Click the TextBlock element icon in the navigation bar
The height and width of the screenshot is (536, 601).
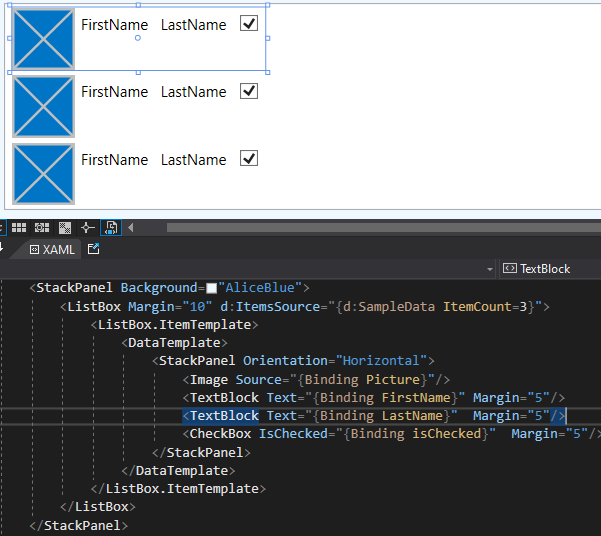click(x=510, y=268)
